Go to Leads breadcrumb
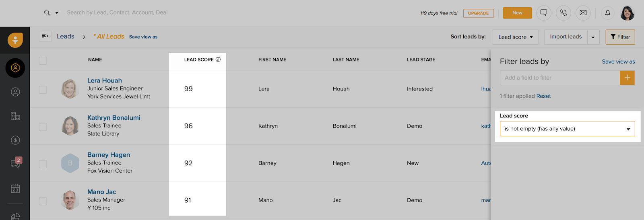The image size is (644, 220). (66, 37)
